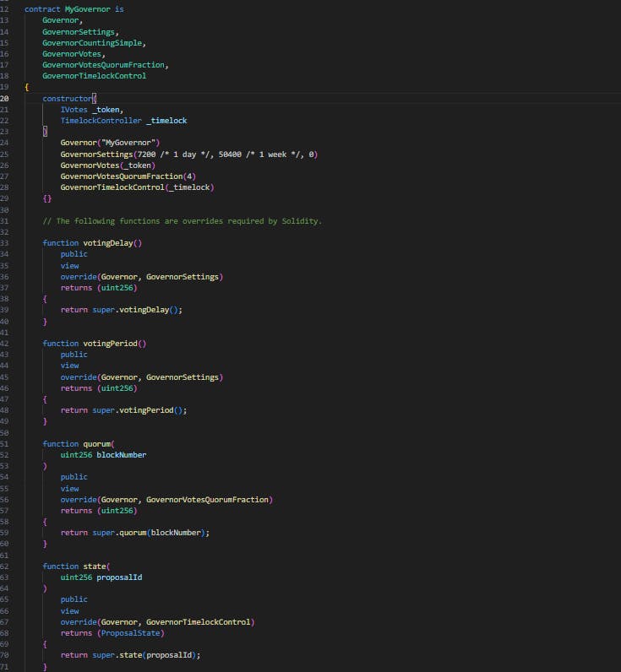Click the quorum fraction argument 4
Screen dimensions: 621x672
pyautogui.click(x=188, y=176)
